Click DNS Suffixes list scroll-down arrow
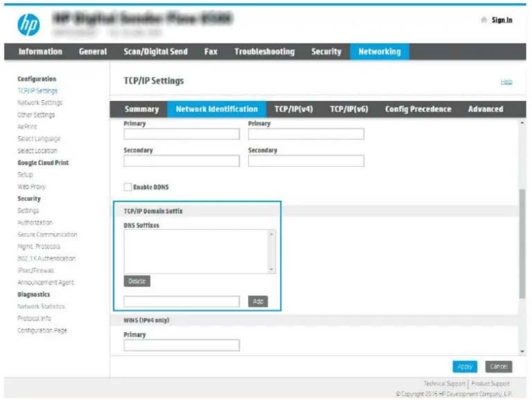 pos(271,270)
